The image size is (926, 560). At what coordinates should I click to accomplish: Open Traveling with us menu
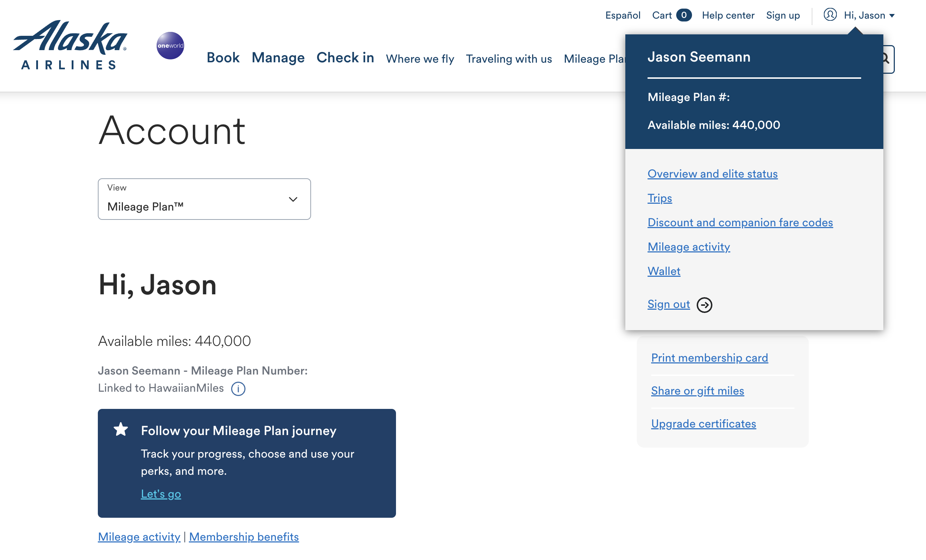click(x=509, y=59)
